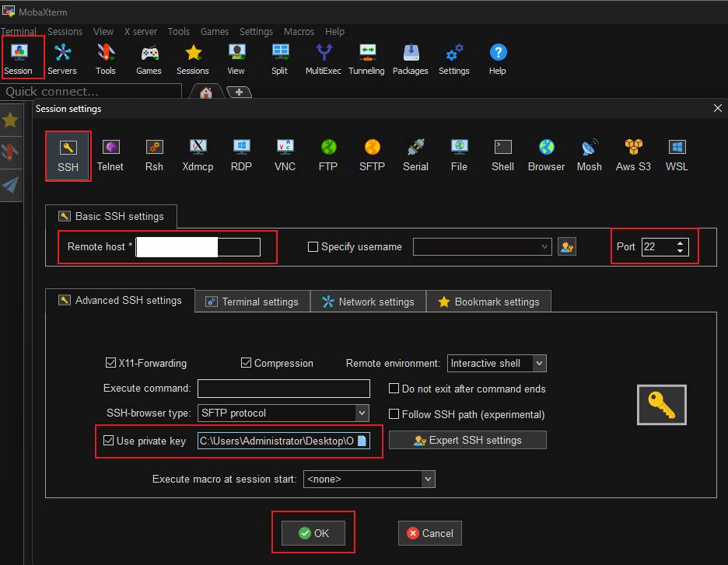
Task: Focus the Quick connect field
Action: pyautogui.click(x=91, y=92)
